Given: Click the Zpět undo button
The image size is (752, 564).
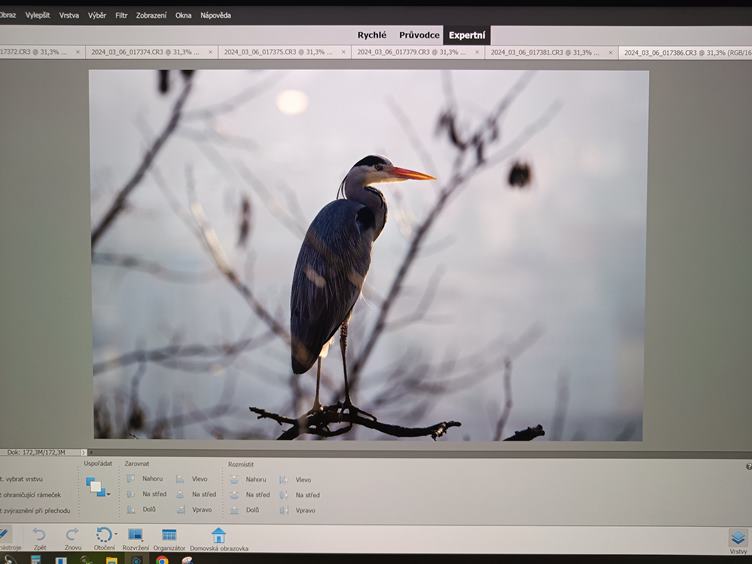Looking at the screenshot, I should point(39,538).
